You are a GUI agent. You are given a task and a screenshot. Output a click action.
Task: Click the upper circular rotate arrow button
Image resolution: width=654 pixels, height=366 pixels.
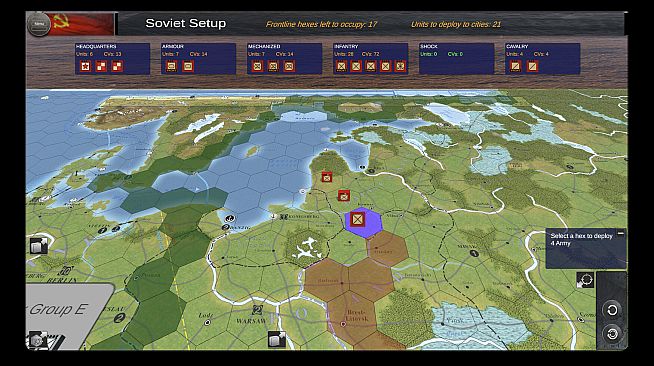point(612,310)
